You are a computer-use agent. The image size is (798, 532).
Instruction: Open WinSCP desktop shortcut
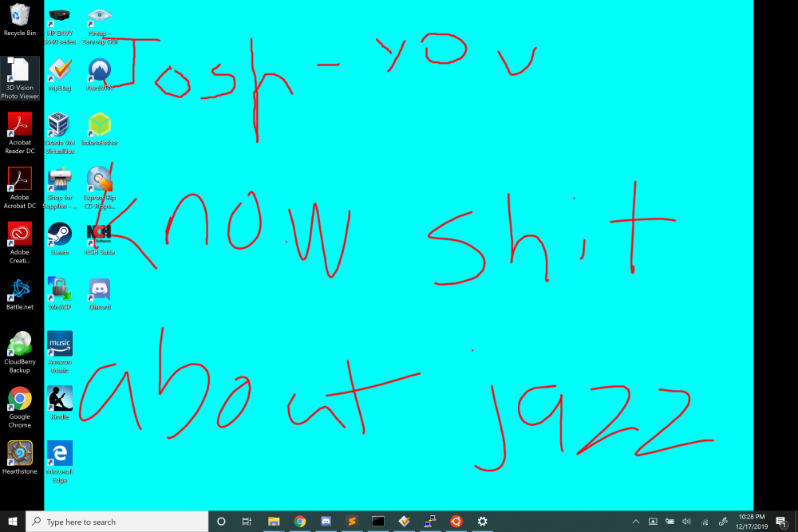coord(60,294)
